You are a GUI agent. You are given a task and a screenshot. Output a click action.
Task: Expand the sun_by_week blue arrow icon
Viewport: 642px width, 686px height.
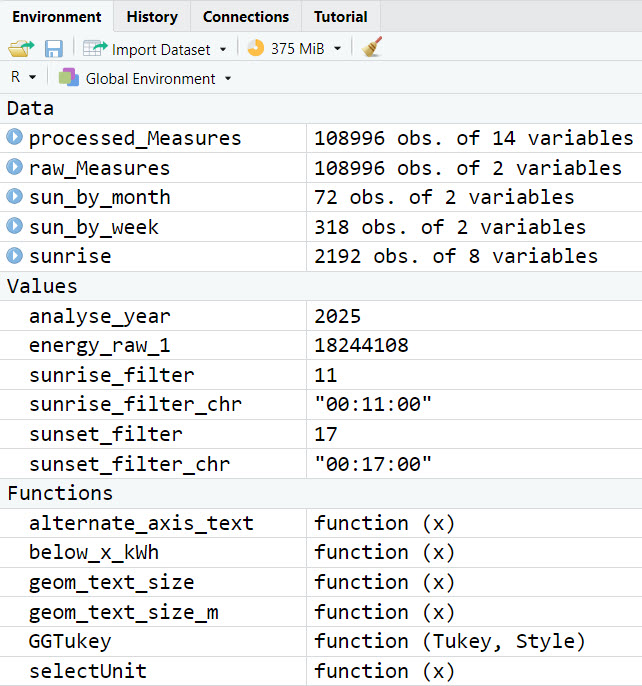click(x=14, y=227)
